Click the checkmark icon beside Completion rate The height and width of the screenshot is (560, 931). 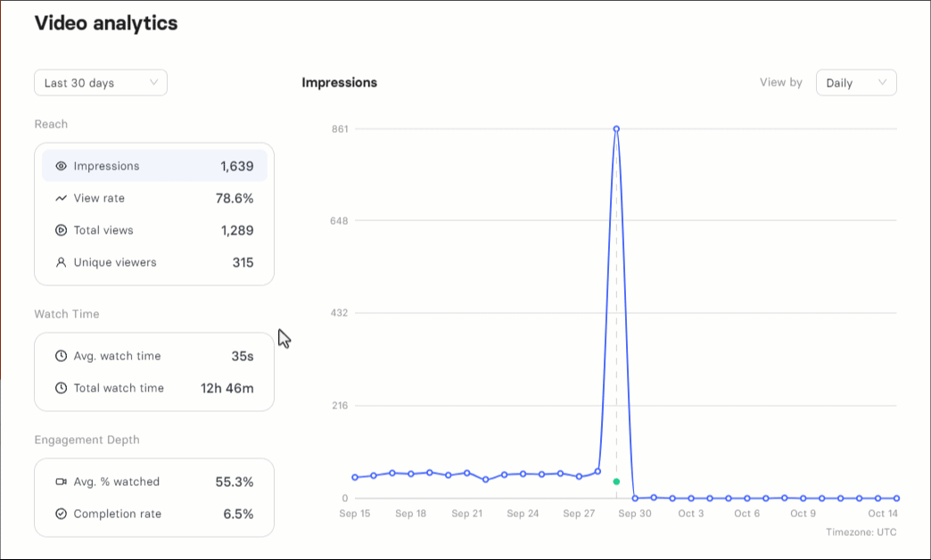[x=61, y=514]
